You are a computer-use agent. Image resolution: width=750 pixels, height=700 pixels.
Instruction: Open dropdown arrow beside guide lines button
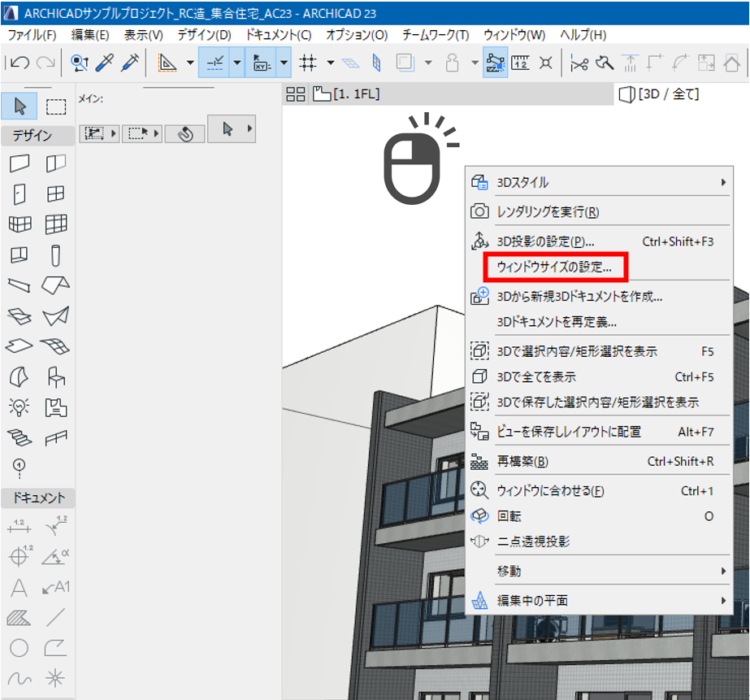(x=236, y=63)
